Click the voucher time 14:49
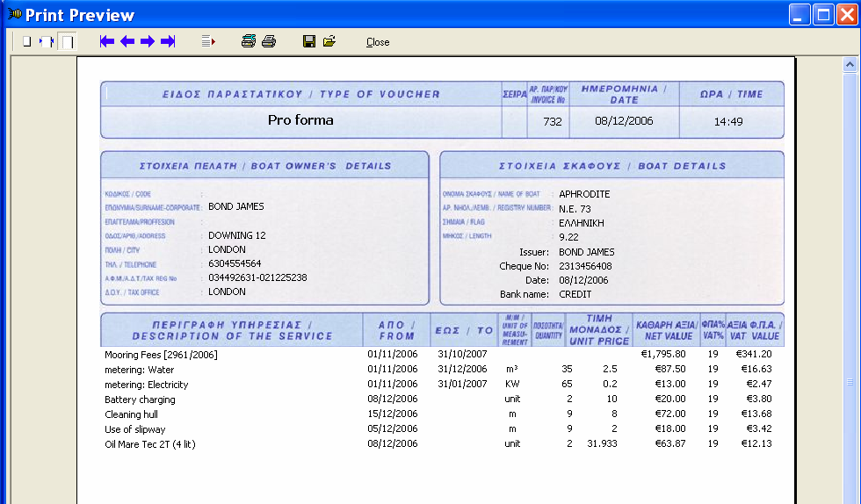Viewport: 861px width, 504px height. (728, 121)
